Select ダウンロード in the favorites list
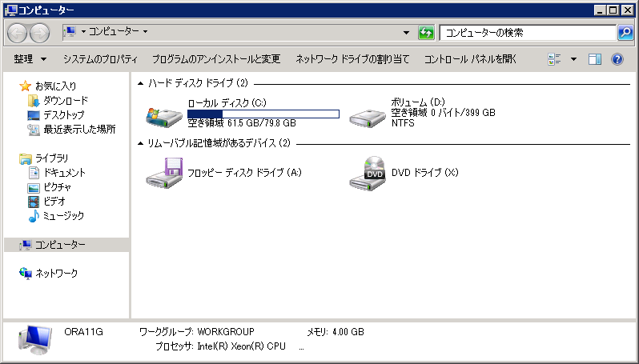 (65, 101)
